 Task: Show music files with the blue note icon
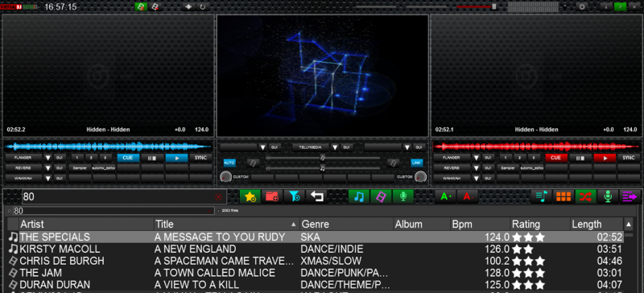359,196
